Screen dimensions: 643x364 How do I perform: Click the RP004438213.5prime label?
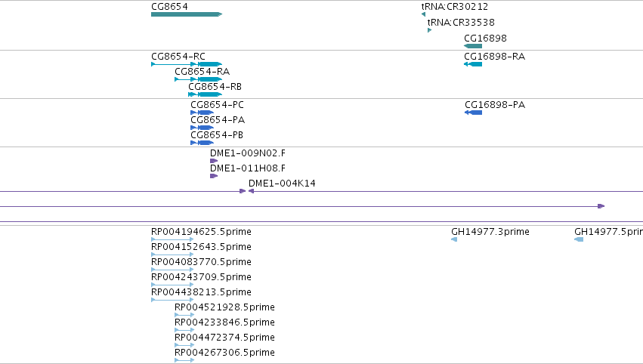pyautogui.click(x=201, y=292)
